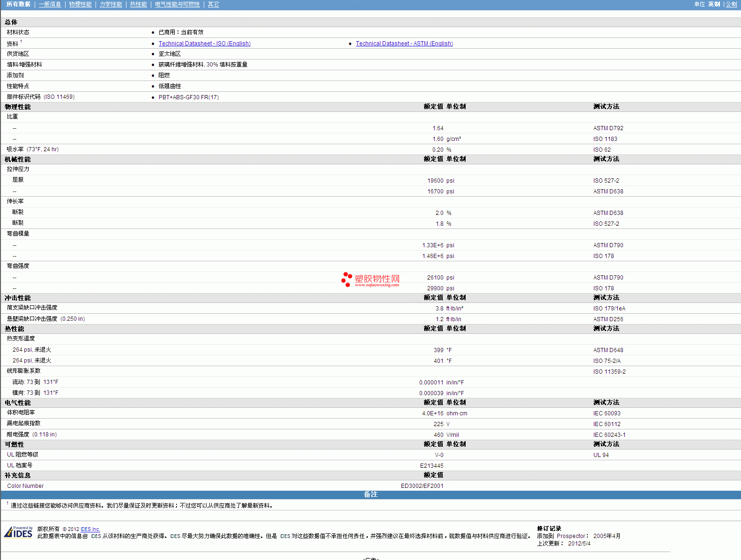Open Technical Datasheet - ISO (English) link

(204, 44)
